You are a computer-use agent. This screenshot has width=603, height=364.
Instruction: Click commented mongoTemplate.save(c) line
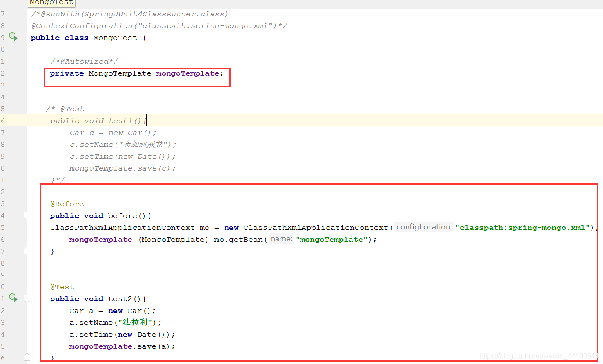[x=123, y=168]
